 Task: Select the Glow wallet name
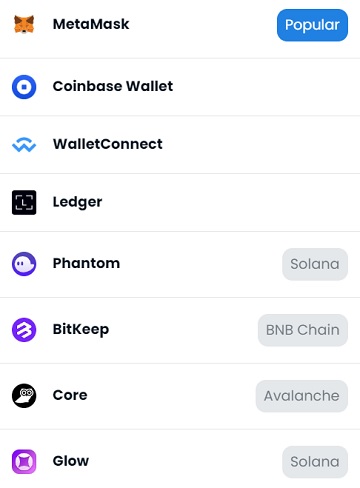tap(71, 461)
